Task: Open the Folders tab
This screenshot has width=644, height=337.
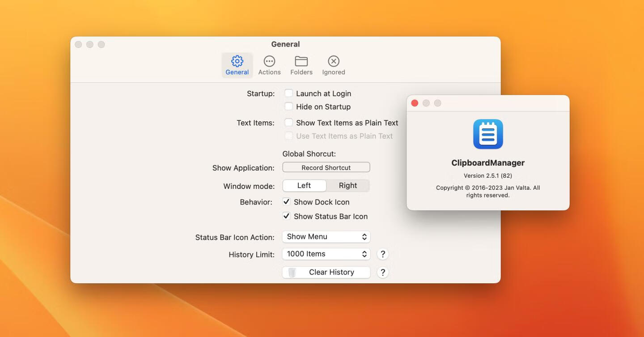Action: point(301,65)
